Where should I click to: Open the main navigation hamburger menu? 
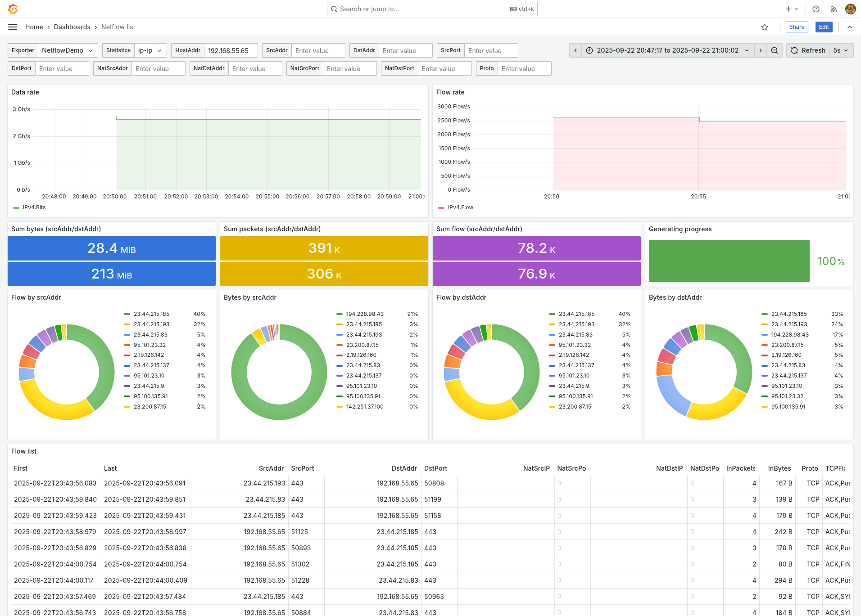point(13,27)
